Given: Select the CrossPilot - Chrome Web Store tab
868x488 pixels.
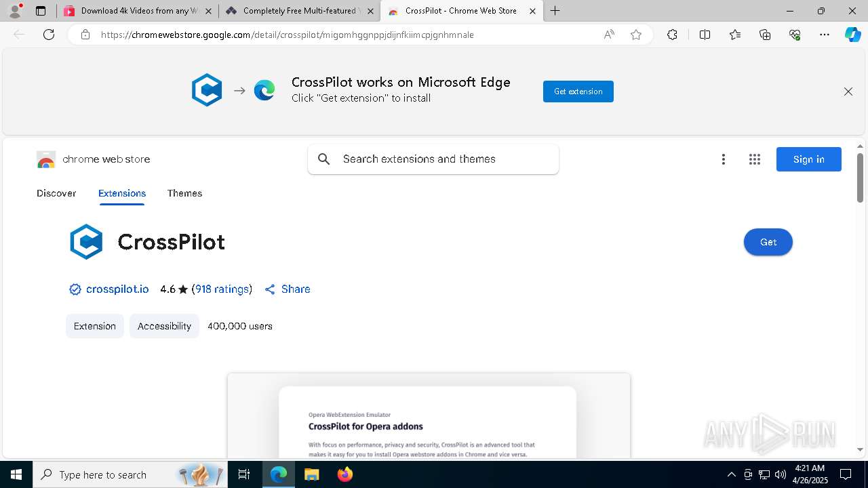Looking at the screenshot, I should 461,11.
